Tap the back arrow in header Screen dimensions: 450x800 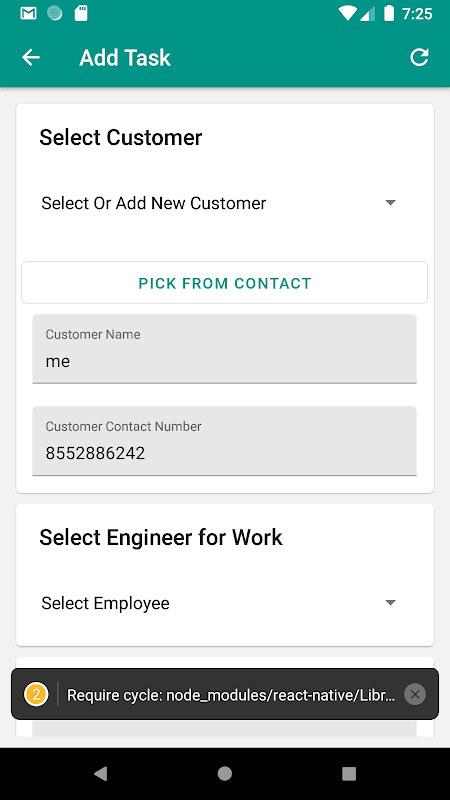(31, 58)
